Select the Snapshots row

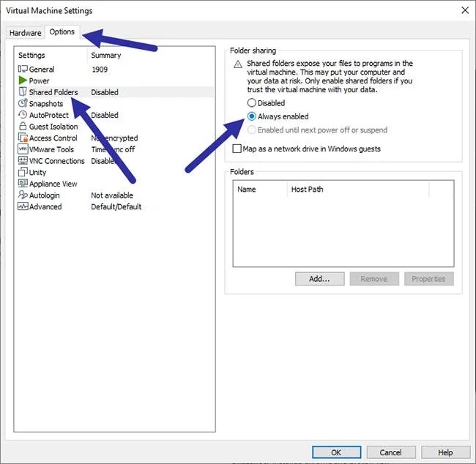point(115,103)
